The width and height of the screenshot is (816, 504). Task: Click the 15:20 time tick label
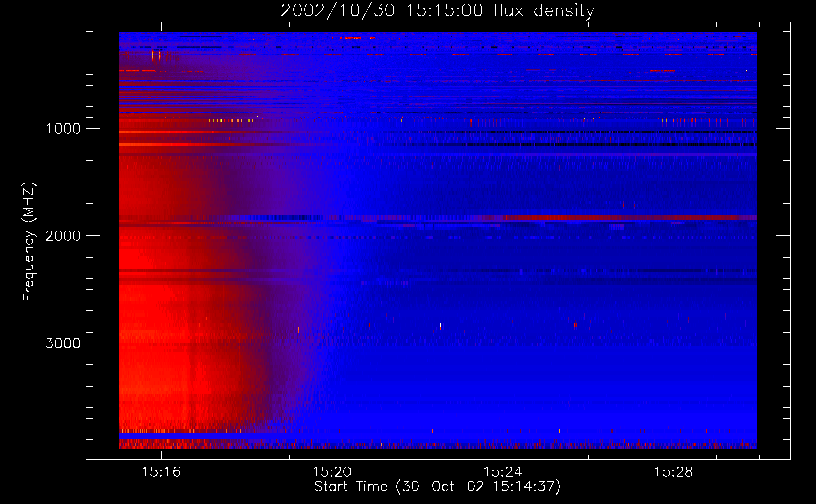pos(332,472)
